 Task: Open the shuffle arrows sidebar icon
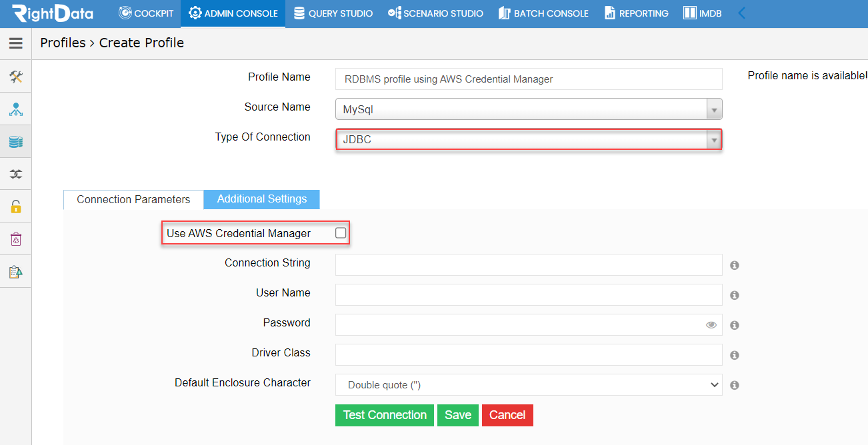16,174
